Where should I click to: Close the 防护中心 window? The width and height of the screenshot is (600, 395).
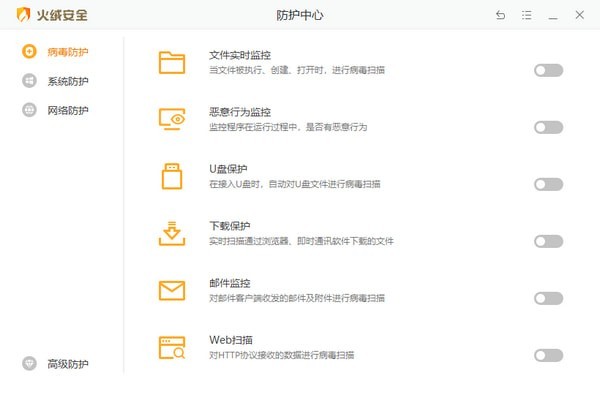pyautogui.click(x=580, y=15)
